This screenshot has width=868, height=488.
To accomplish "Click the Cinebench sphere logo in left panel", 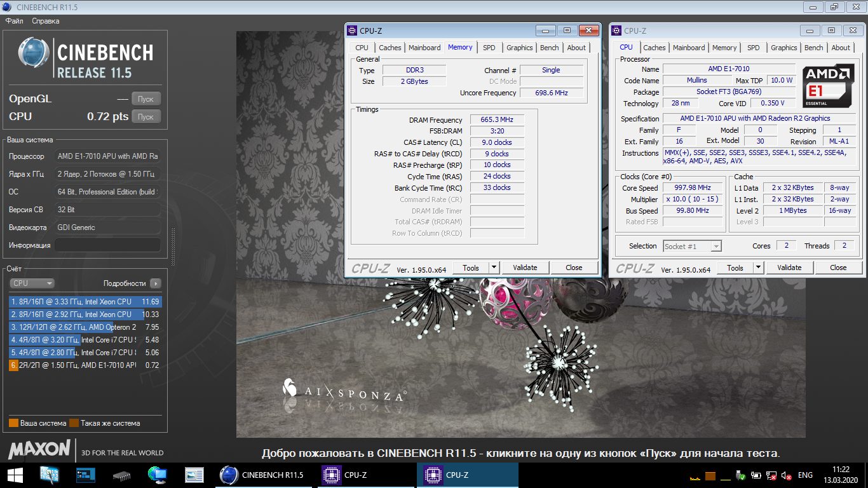I will click(34, 53).
